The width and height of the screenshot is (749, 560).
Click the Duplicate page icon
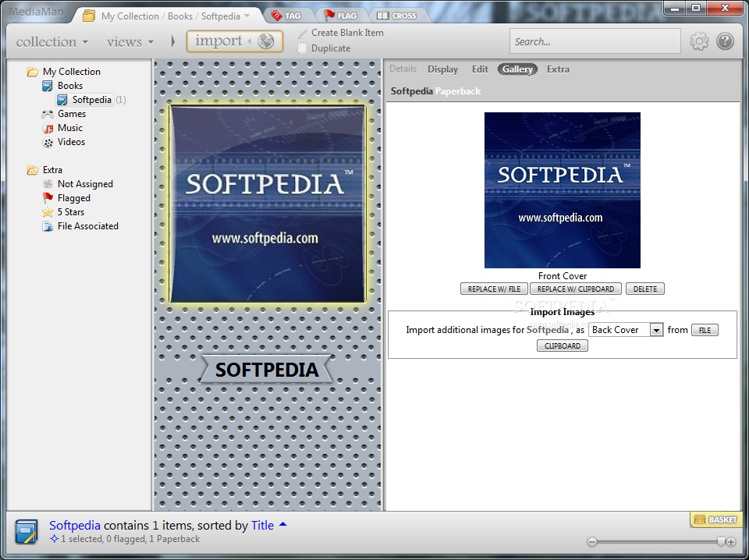point(303,48)
